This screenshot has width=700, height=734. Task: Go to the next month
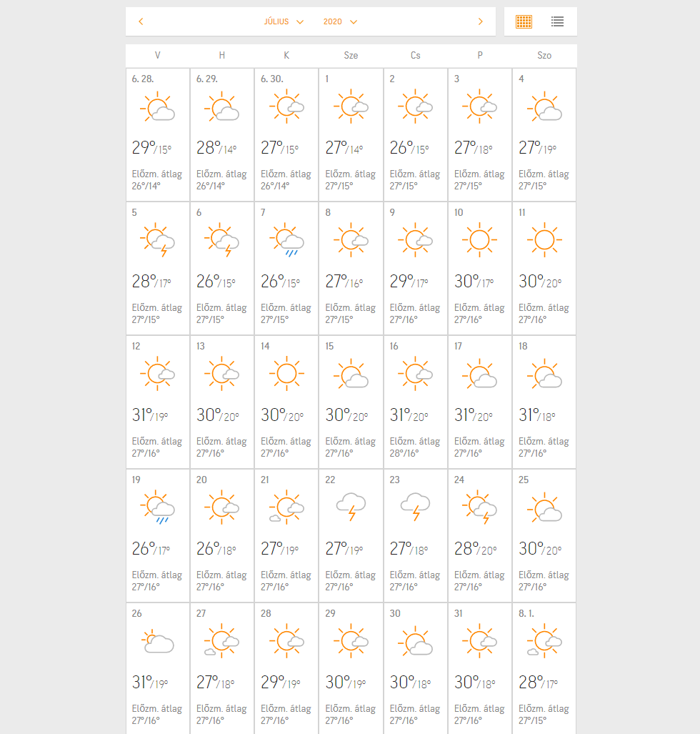(x=481, y=21)
